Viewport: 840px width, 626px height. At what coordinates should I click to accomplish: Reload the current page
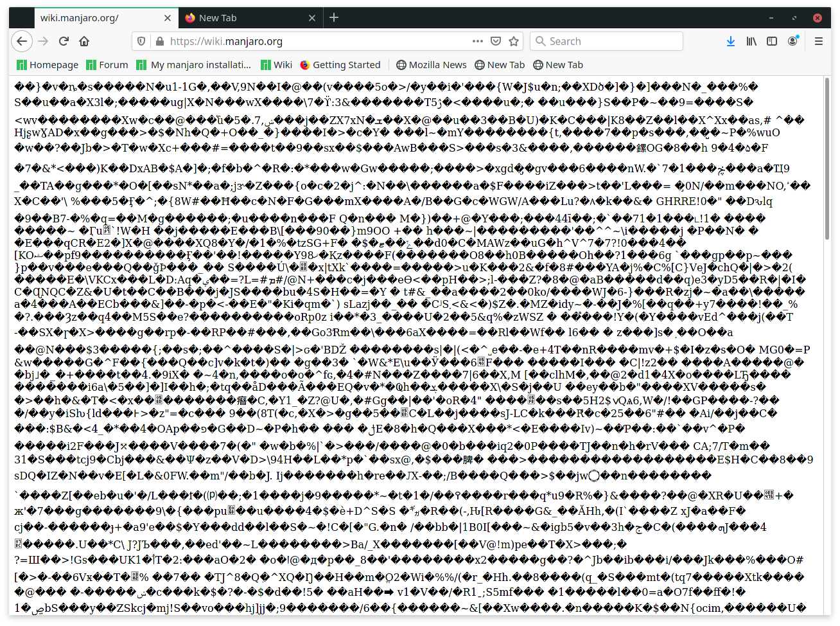[64, 41]
